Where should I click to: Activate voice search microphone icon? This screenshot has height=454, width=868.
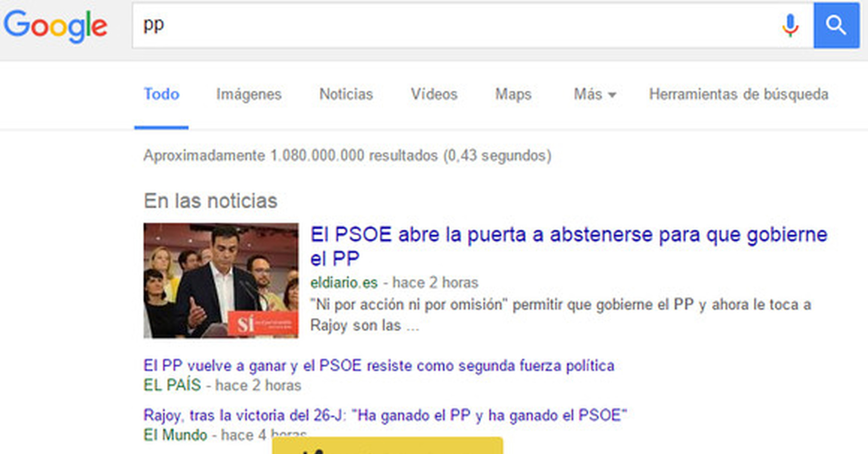(790, 25)
